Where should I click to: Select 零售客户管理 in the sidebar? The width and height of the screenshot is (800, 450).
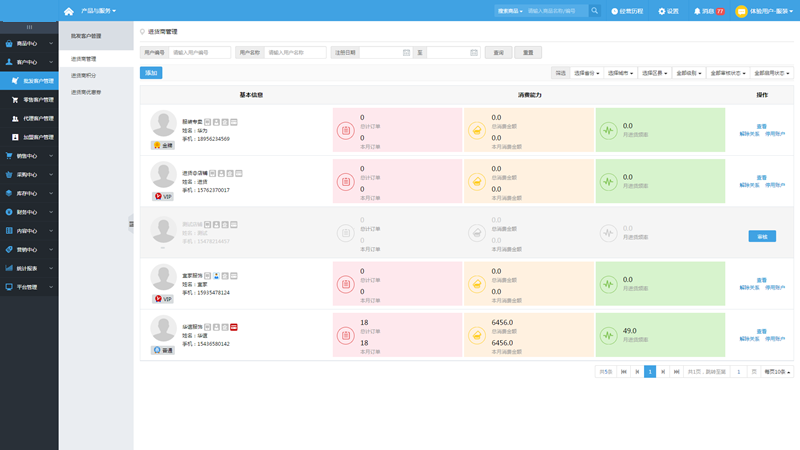(x=29, y=99)
